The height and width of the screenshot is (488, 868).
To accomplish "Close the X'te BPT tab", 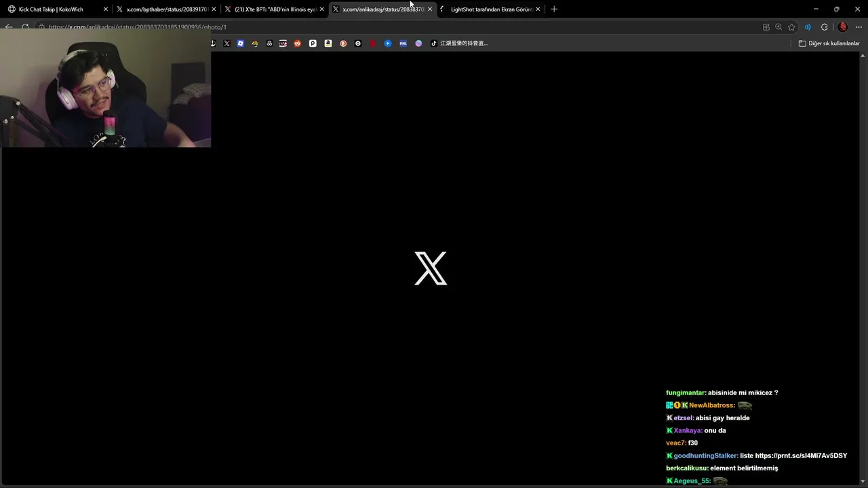I will point(321,9).
